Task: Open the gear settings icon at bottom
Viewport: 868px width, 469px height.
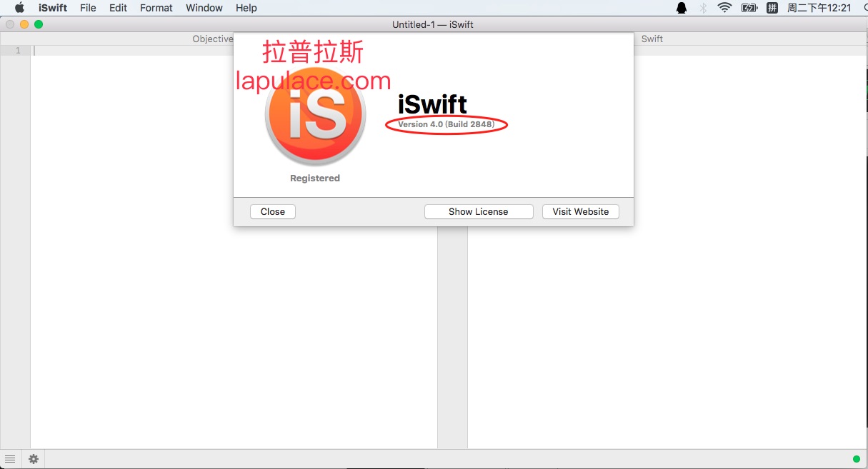Action: tap(33, 459)
